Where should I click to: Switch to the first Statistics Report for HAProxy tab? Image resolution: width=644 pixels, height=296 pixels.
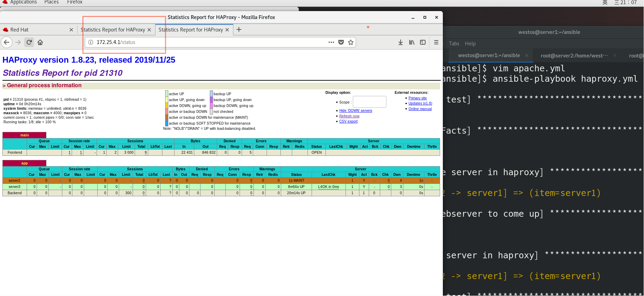coord(116,30)
